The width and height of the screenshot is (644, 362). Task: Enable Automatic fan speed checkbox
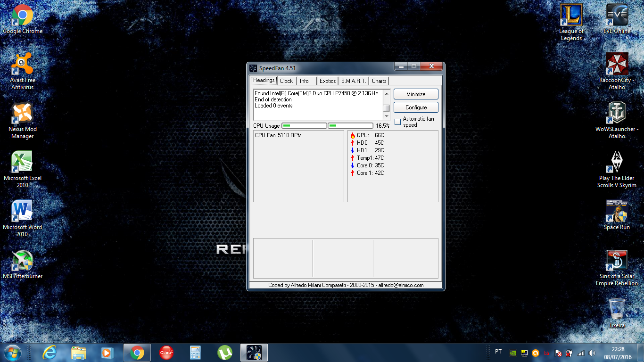397,122
